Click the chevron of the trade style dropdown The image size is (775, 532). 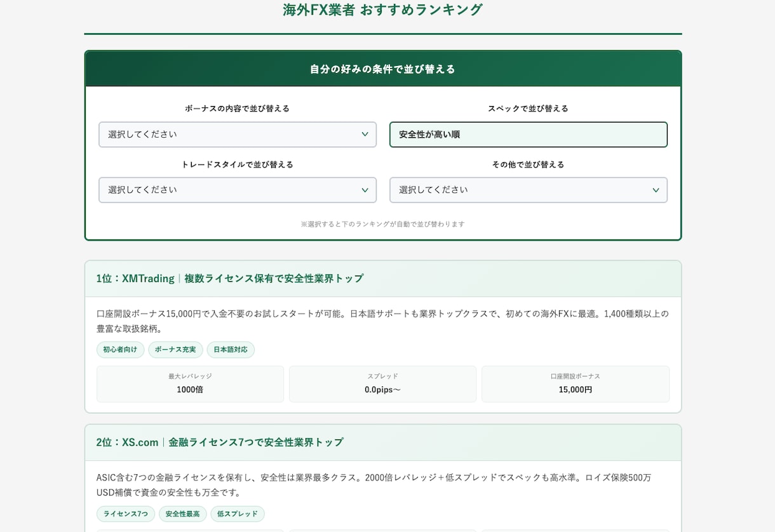(x=365, y=190)
